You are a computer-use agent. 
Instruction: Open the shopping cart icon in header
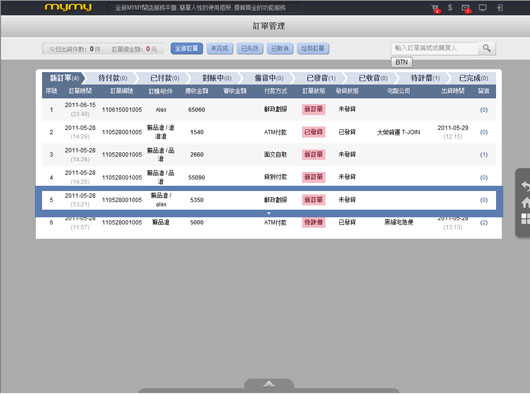click(435, 8)
